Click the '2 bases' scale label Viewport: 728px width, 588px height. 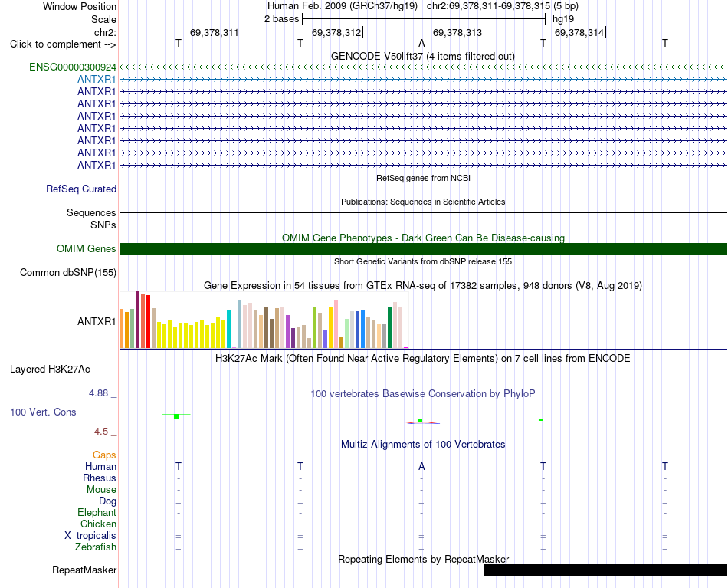(x=281, y=19)
